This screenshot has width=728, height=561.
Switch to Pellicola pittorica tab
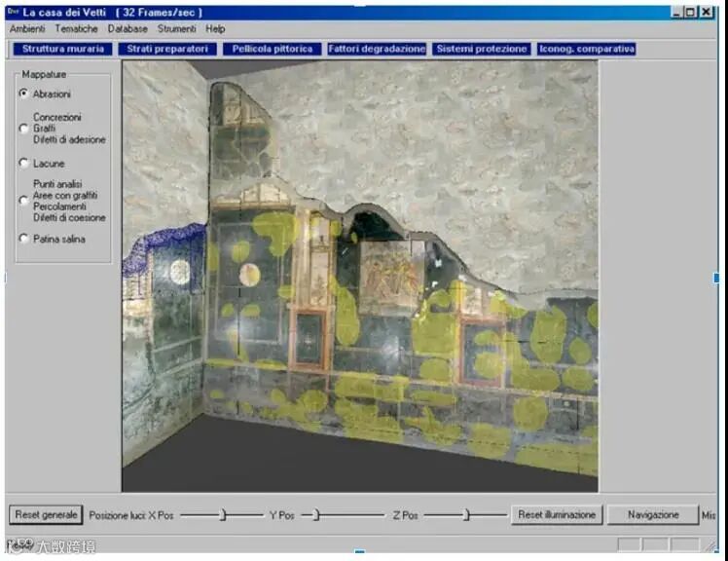coord(273,49)
